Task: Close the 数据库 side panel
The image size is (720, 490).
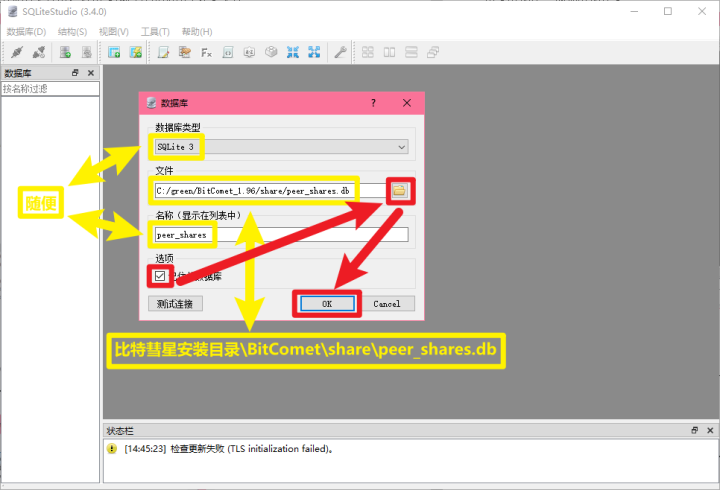Action: [x=91, y=73]
